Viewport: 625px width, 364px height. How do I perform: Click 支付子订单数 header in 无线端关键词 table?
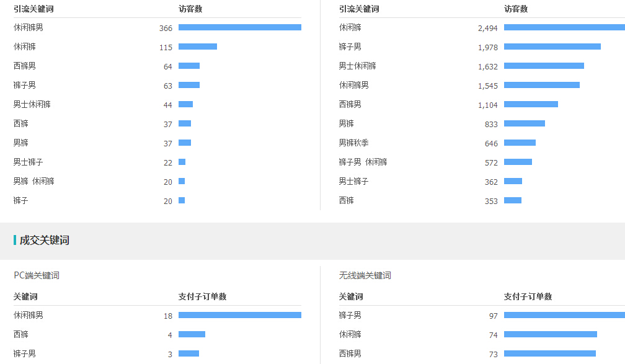[528, 296]
